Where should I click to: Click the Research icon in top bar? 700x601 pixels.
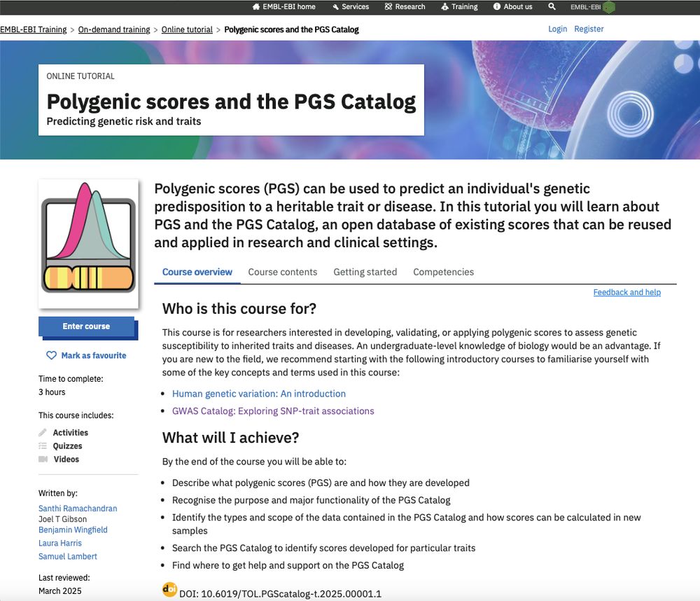[388, 7]
